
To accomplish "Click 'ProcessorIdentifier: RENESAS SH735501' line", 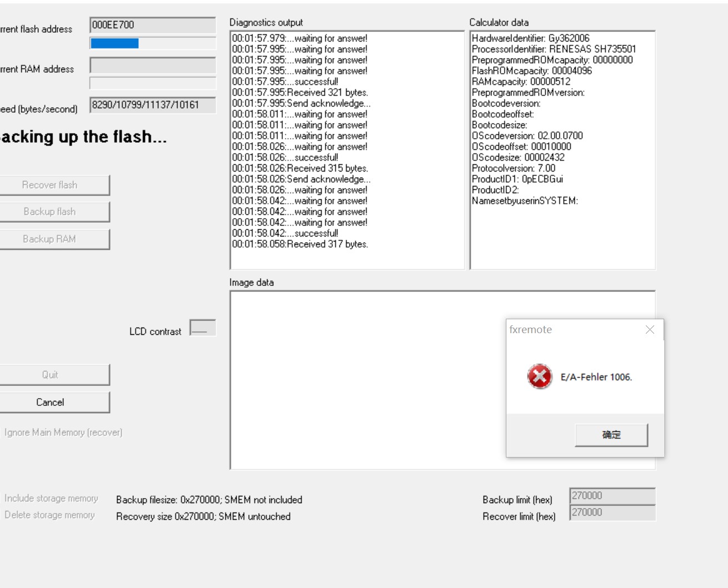I will click(554, 49).
